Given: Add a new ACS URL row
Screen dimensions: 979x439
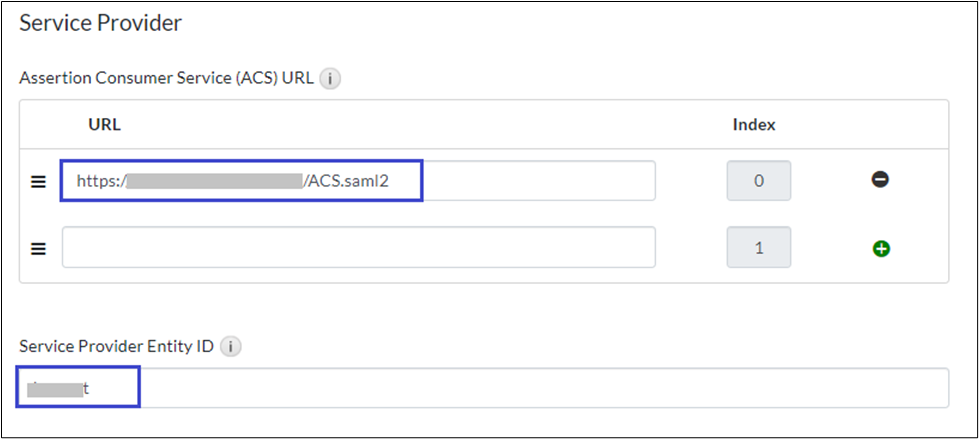Looking at the screenshot, I should click(881, 248).
